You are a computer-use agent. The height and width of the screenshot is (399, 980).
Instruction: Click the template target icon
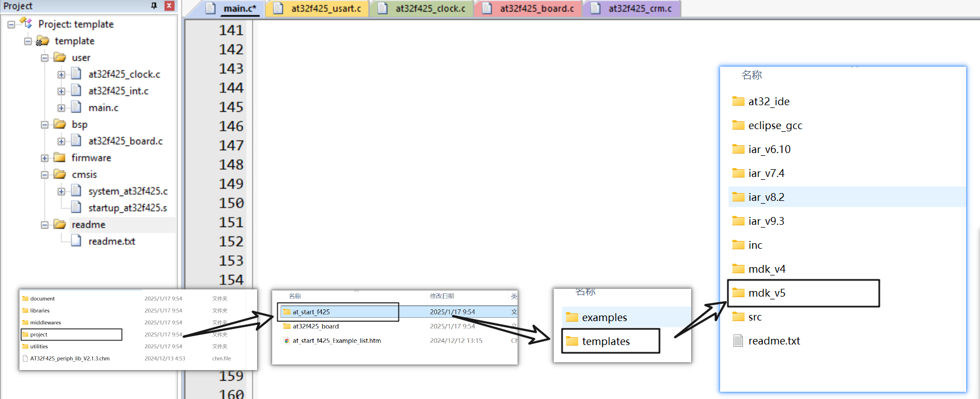(x=42, y=41)
